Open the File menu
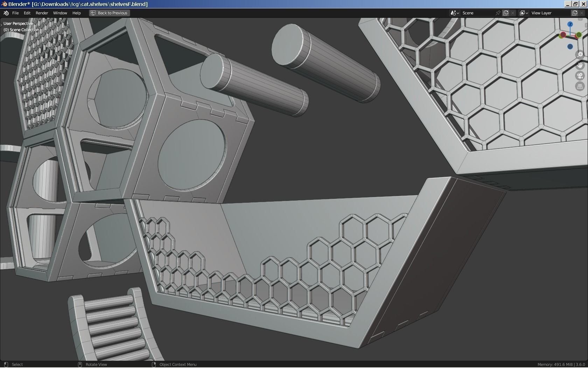The height and width of the screenshot is (368, 588). (15, 13)
